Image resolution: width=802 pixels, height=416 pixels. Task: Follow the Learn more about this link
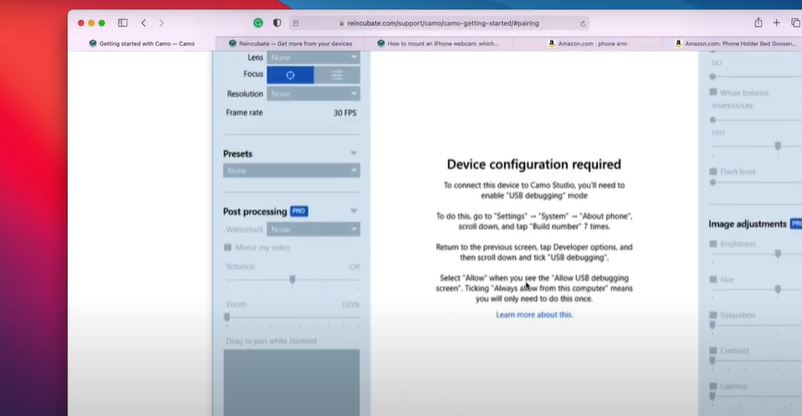coord(534,315)
